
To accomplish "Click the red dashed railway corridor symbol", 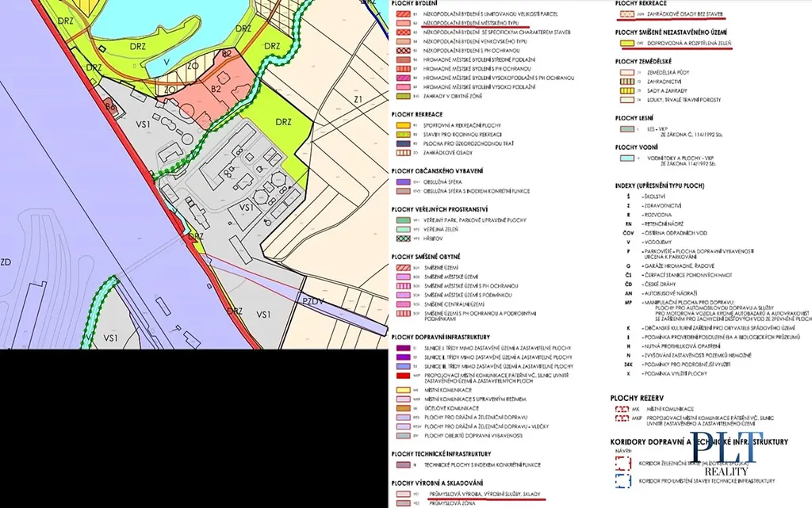I will pos(622,463).
